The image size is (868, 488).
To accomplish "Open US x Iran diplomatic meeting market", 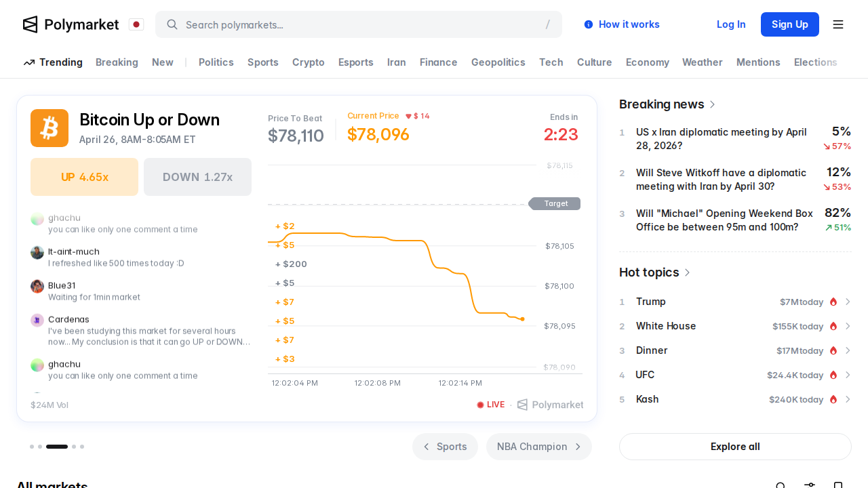I will point(722,139).
